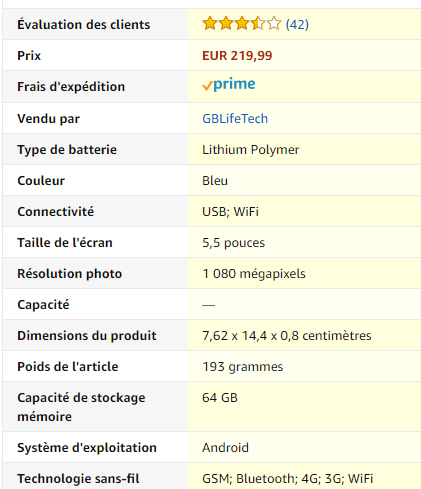Click the GSM; Bluetooth wireless technology value
Viewport: 421px width, 489px height.
(x=287, y=479)
